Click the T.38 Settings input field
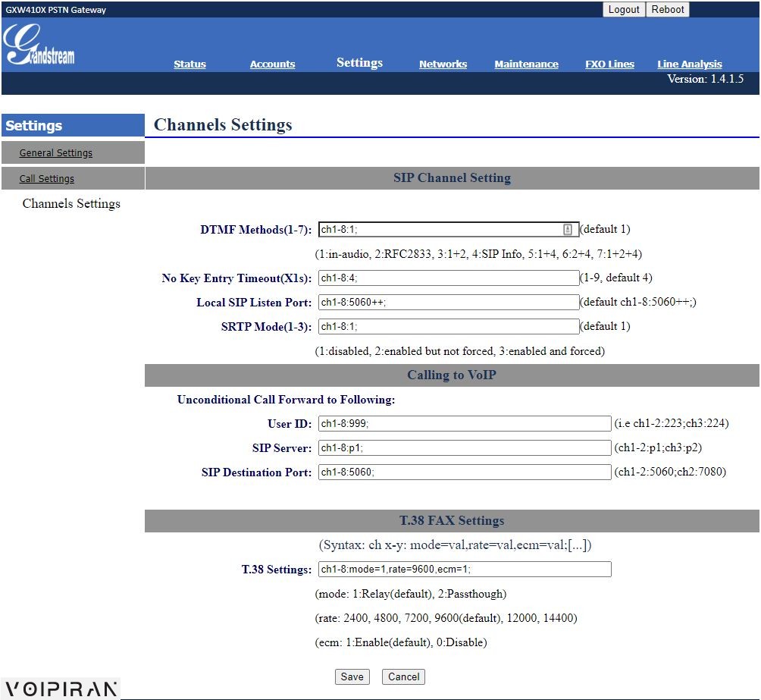761x700 pixels. click(x=465, y=570)
